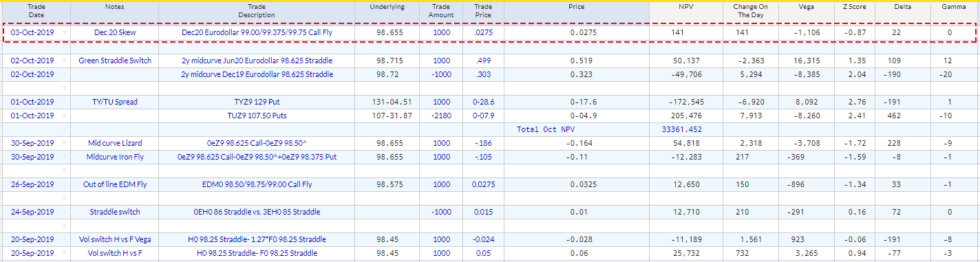Select the Trade Price column header
Image resolution: width=980 pixels, height=262 pixels.
pyautogui.click(x=483, y=10)
